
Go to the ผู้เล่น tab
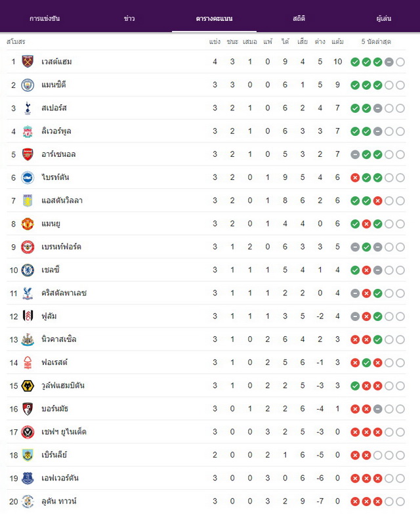384,18
